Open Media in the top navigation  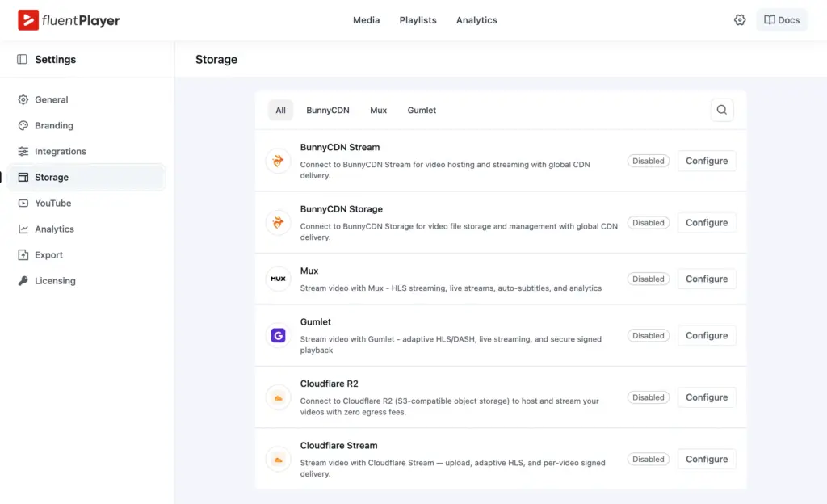(x=366, y=20)
